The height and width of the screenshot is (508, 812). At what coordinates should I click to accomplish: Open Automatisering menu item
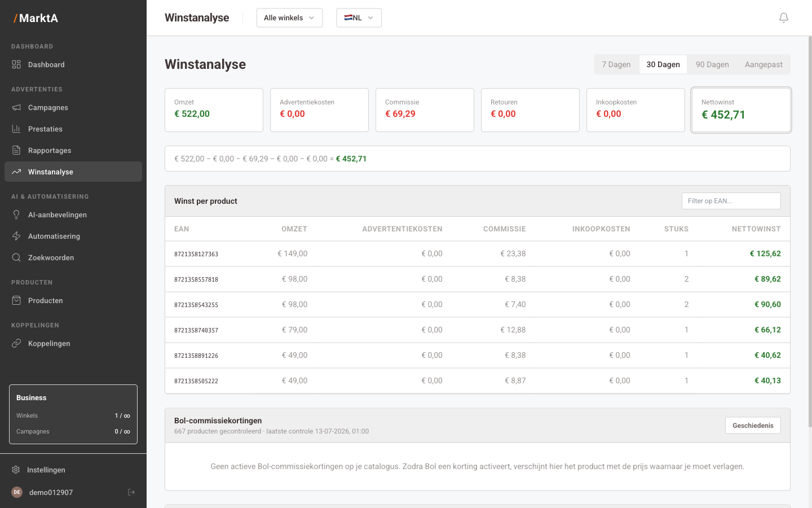pyautogui.click(x=73, y=236)
